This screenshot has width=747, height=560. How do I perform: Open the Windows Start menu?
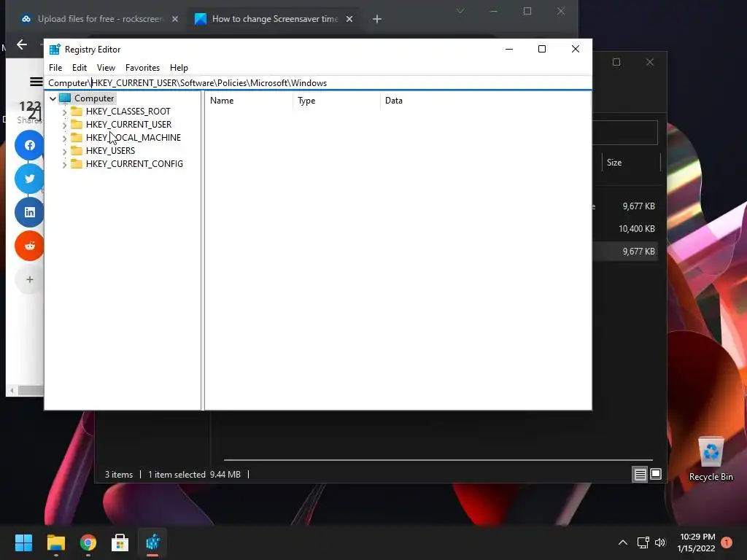pyautogui.click(x=23, y=542)
